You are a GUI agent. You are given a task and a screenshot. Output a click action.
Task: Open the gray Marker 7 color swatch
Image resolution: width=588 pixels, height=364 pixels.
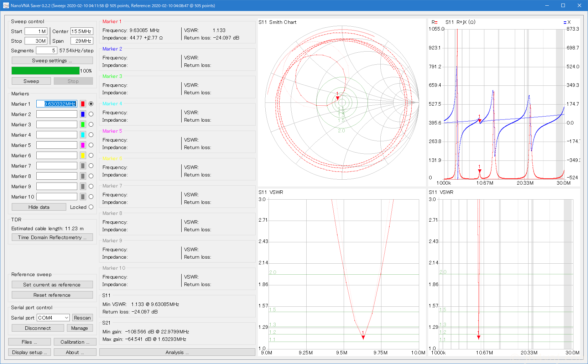click(83, 166)
